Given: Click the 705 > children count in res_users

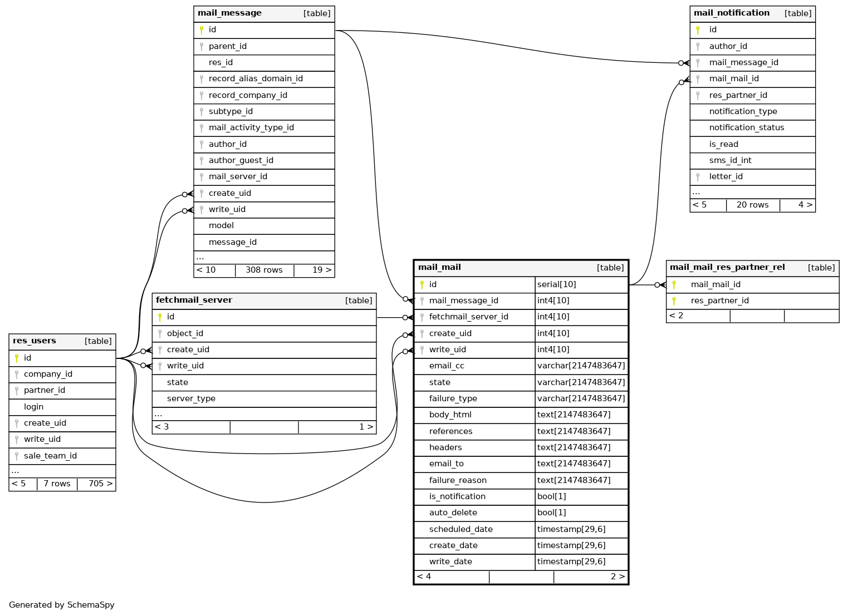Looking at the screenshot, I should pyautogui.click(x=100, y=484).
